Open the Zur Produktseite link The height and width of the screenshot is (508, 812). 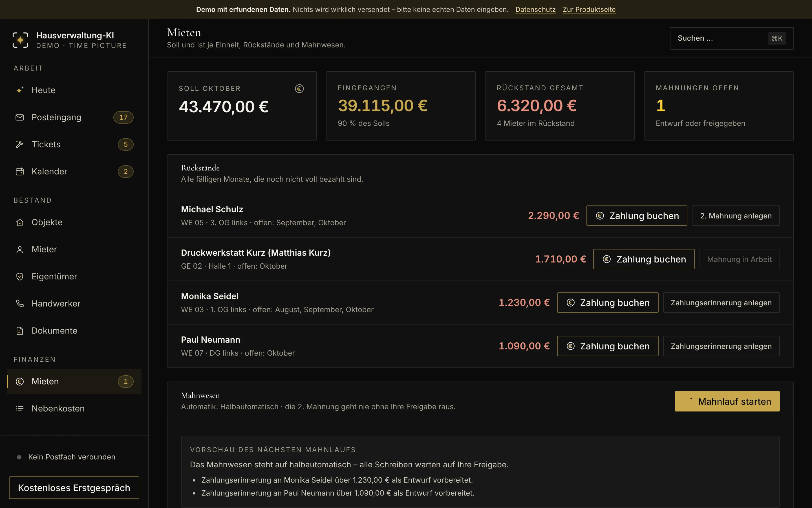(x=589, y=9)
